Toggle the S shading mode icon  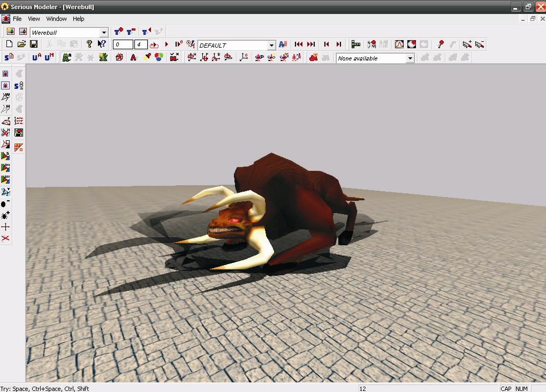coord(5,156)
